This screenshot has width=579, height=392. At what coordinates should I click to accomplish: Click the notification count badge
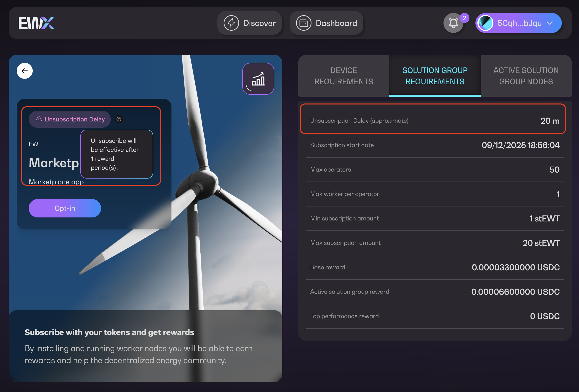tap(464, 18)
